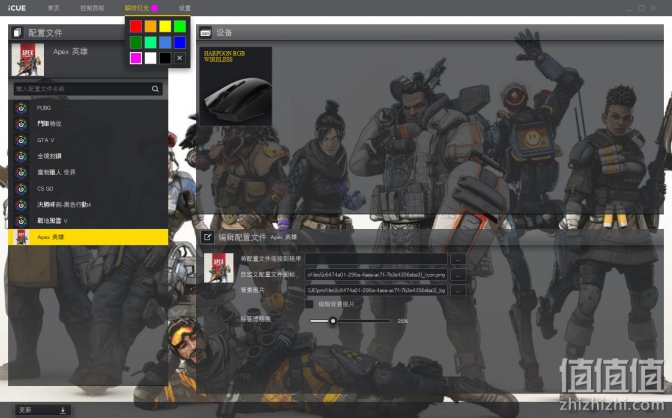
Task: Click the iCUE logo
Action: coord(17,8)
